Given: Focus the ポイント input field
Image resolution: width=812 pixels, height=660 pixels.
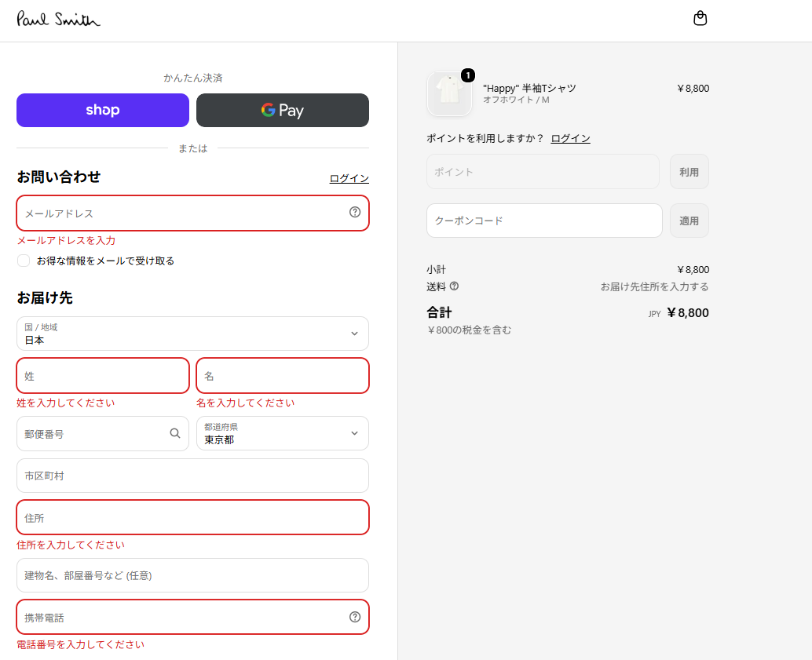Looking at the screenshot, I should (543, 171).
